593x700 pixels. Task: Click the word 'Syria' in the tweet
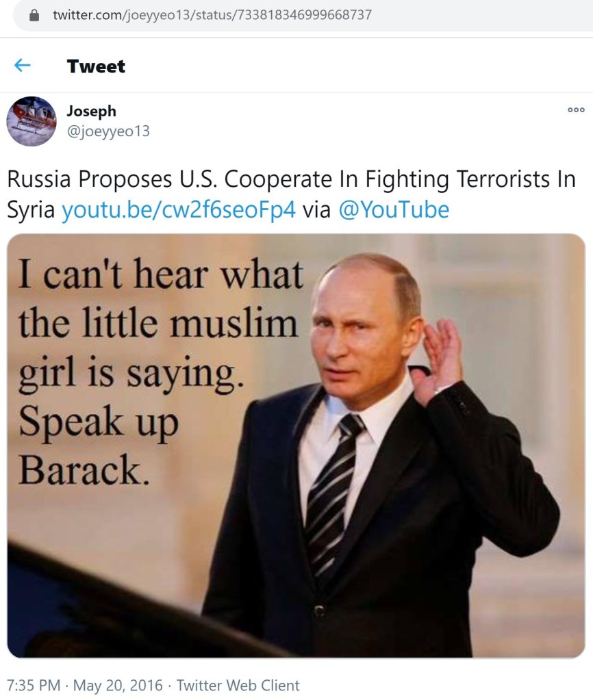click(x=31, y=210)
